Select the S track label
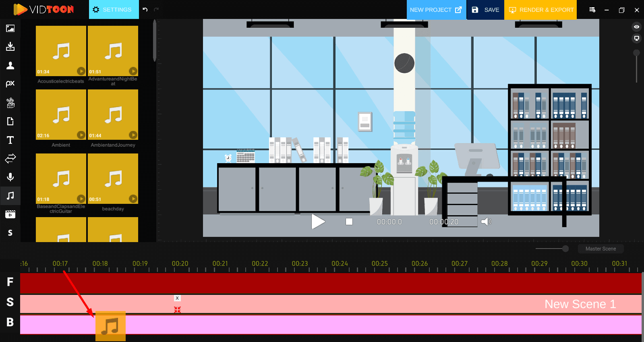 [10, 302]
